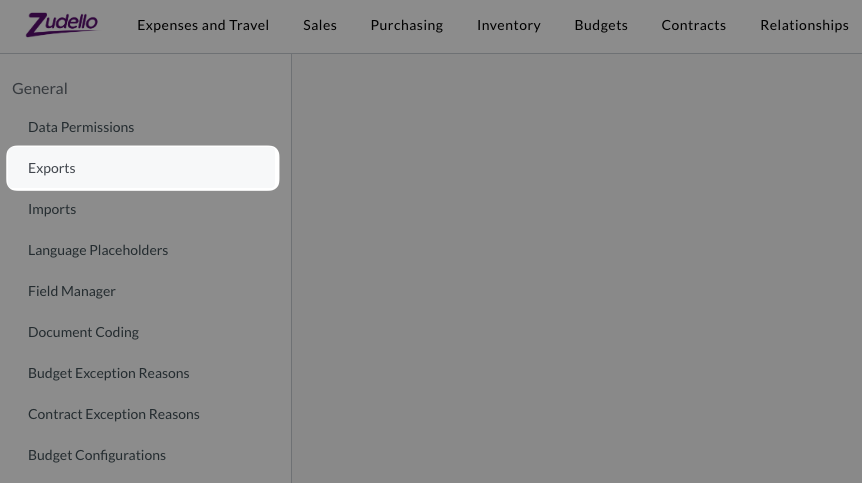Go to the Purchasing menu
This screenshot has height=483, width=862.
click(x=406, y=25)
